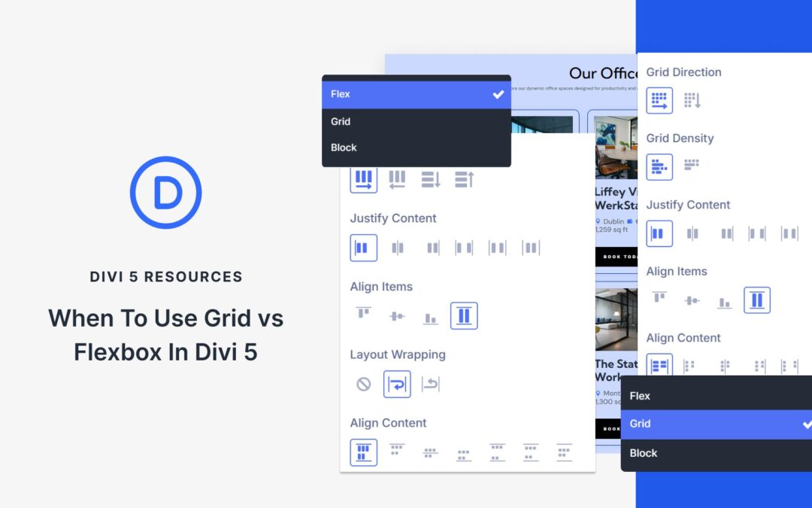Screen dimensions: 812x508
Task: Select the baseline Align Items icon
Action: point(430,316)
